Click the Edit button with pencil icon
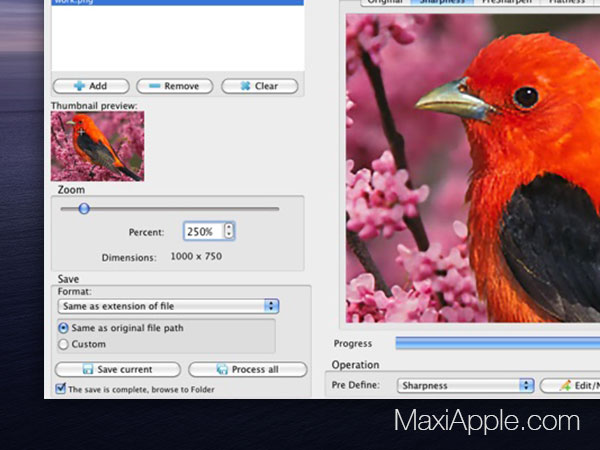The height and width of the screenshot is (450, 600). click(x=570, y=385)
